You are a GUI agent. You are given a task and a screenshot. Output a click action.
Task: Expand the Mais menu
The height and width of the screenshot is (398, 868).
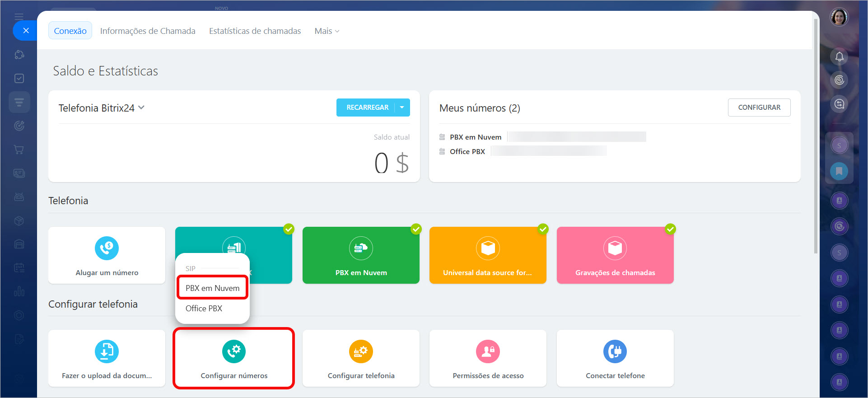[x=327, y=31]
